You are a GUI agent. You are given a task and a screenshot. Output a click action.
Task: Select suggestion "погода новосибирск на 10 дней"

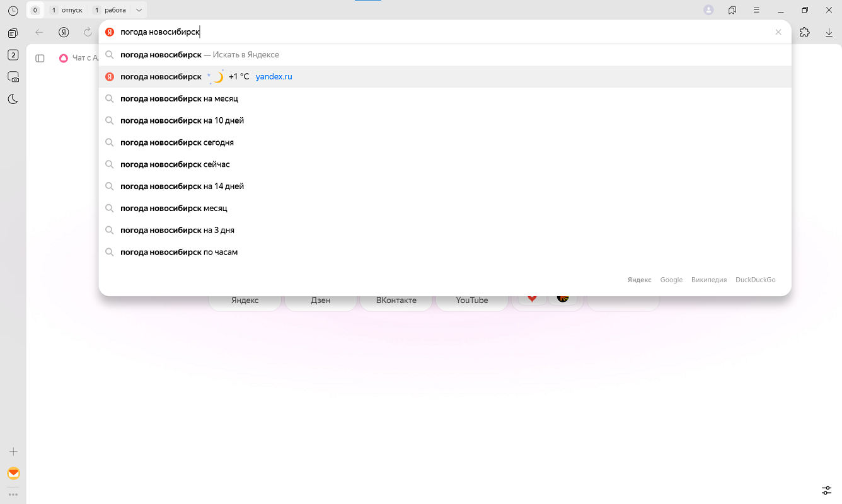tap(182, 120)
